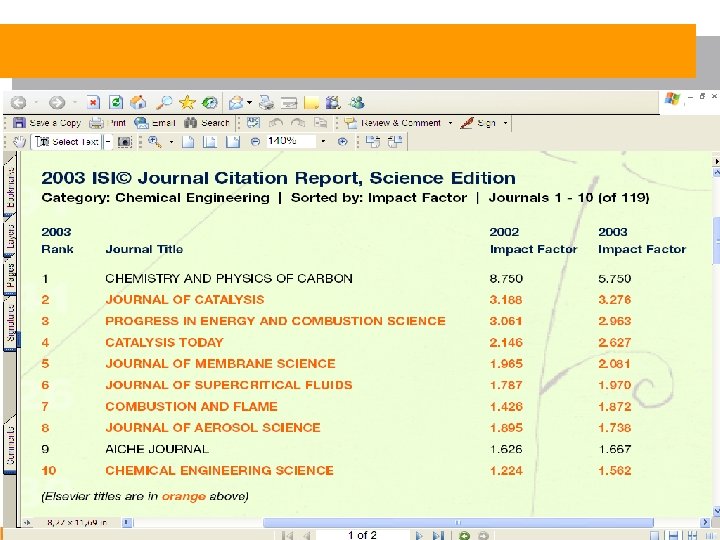Set Continuous page layout icon
This screenshot has height=540, width=720.
click(x=673, y=535)
